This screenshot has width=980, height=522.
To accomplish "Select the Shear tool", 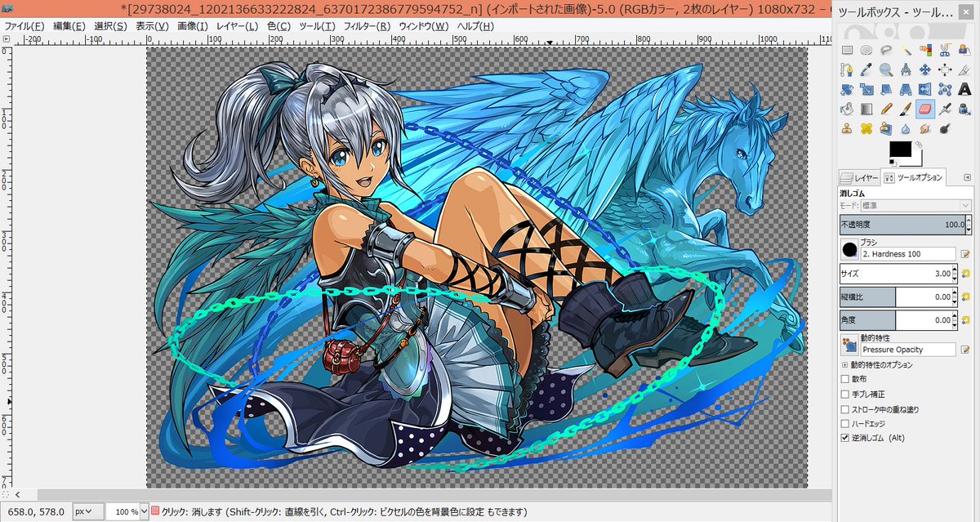I will tap(886, 89).
